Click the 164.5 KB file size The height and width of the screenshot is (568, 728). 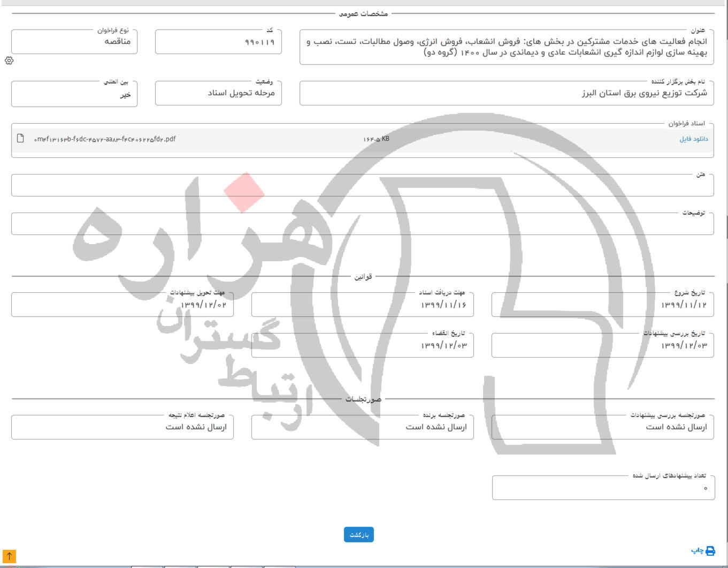click(x=376, y=139)
